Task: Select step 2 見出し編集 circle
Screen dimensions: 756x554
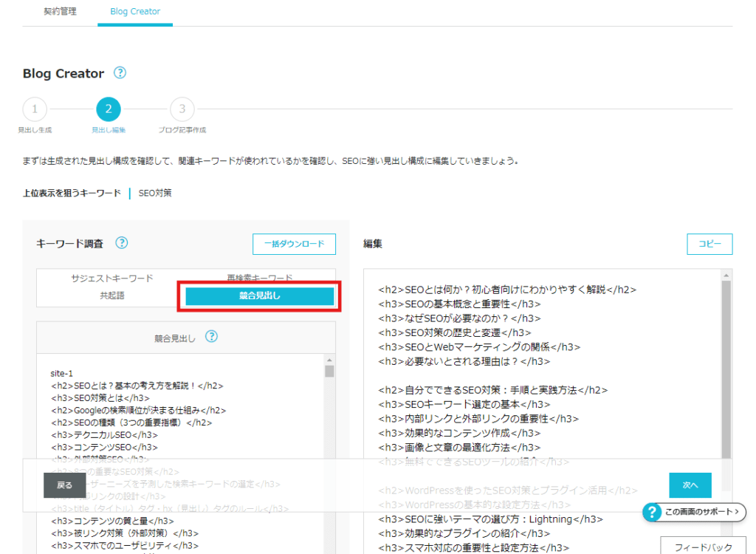Action: click(108, 109)
